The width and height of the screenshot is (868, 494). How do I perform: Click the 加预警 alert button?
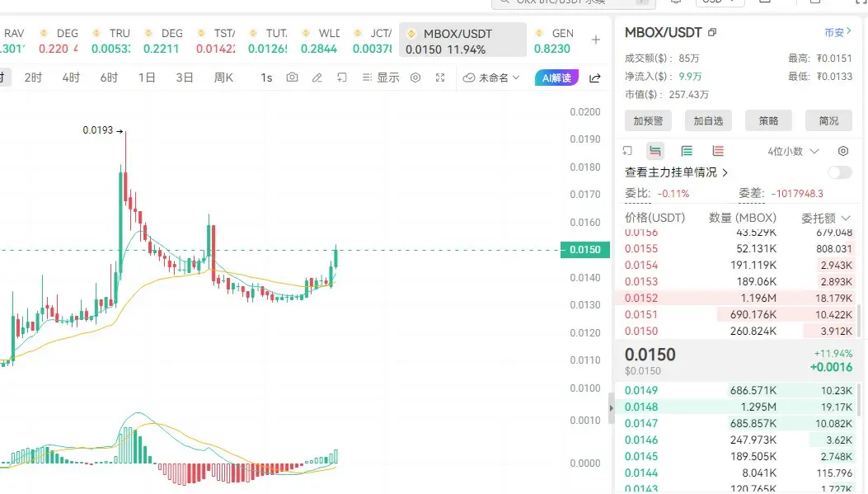coord(648,120)
